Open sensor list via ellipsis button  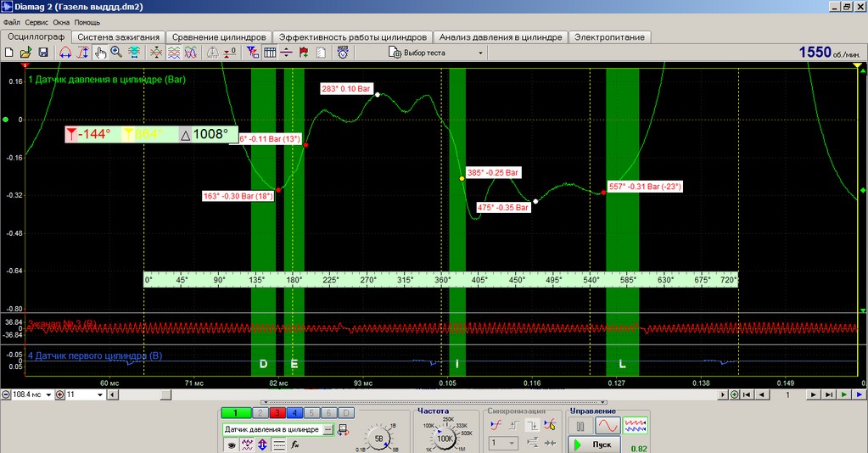coord(328,429)
